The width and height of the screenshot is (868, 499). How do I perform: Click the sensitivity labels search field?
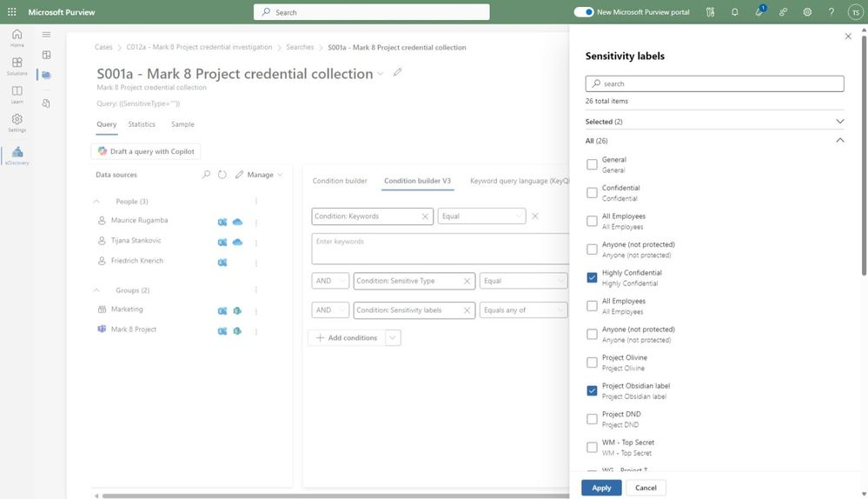(714, 83)
